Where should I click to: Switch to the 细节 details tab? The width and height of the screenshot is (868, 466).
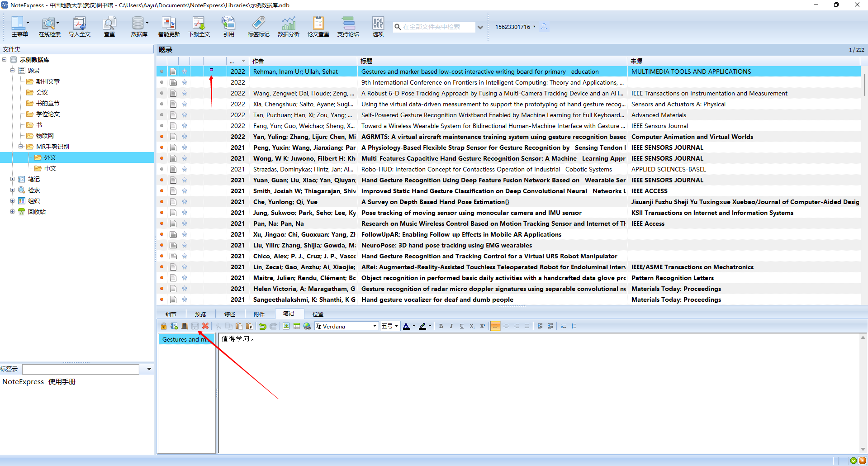(x=171, y=314)
